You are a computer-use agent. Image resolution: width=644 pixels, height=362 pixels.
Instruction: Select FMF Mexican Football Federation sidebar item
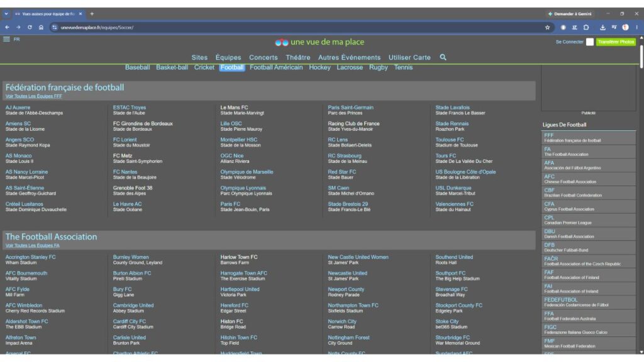point(588,344)
